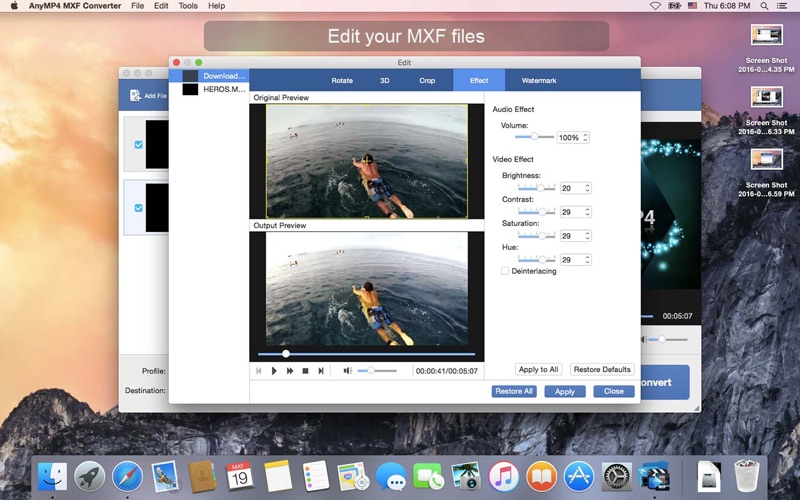
Task: Click on the Brightness slider
Action: coord(536,188)
